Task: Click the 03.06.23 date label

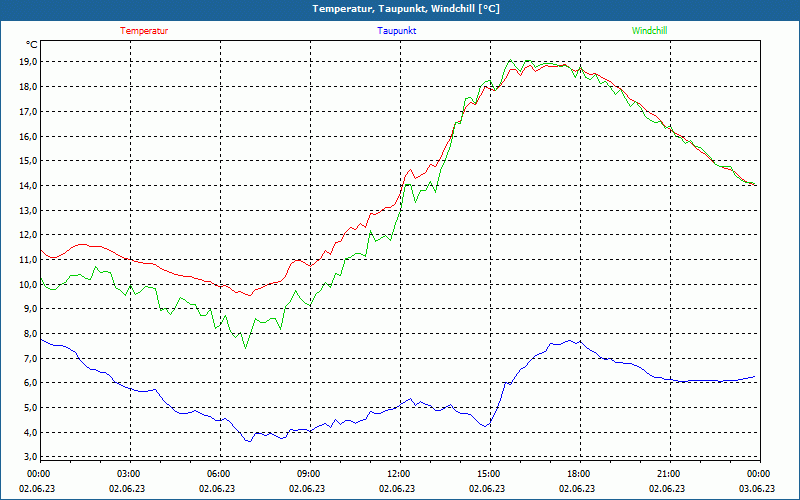Action: (x=757, y=488)
